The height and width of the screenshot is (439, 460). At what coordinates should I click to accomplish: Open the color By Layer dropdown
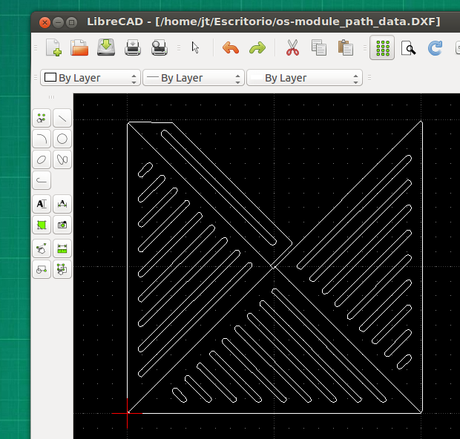point(90,78)
